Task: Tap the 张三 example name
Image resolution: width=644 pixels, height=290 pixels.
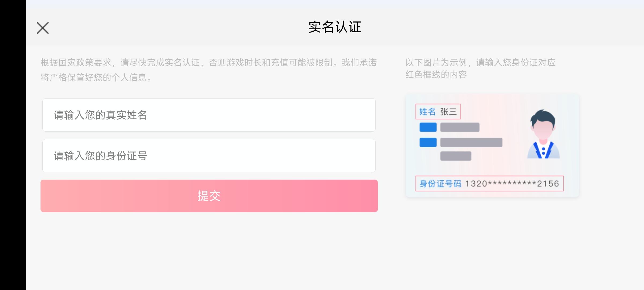Action: pos(448,111)
